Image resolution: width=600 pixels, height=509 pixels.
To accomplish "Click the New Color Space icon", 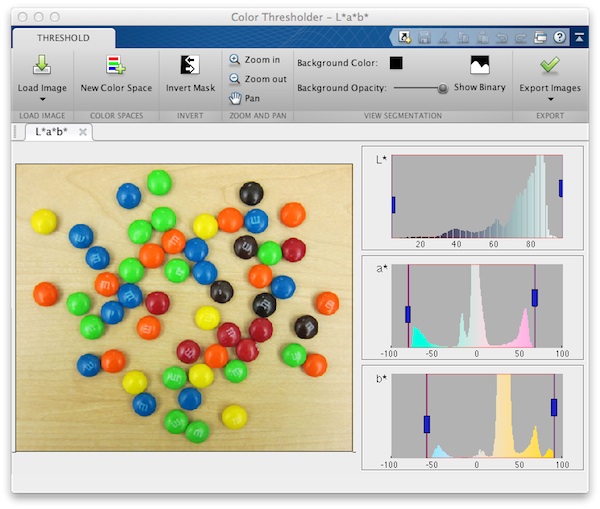I will [x=116, y=66].
